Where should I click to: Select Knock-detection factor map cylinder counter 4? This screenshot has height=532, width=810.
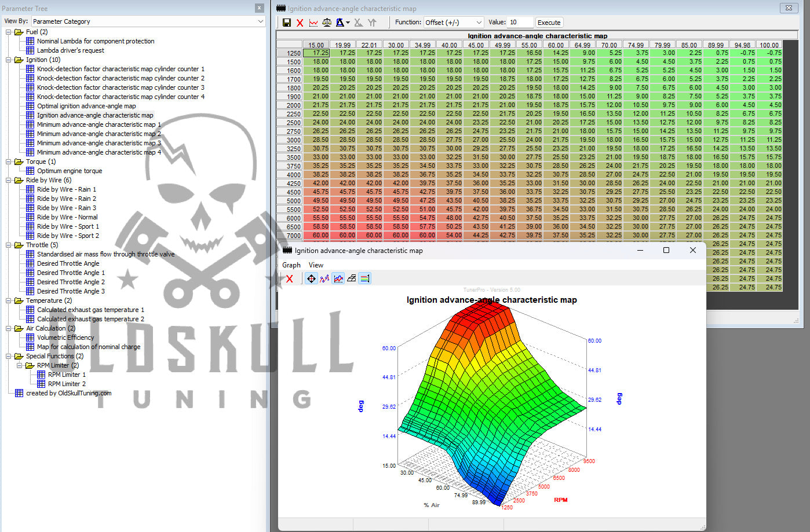(x=121, y=97)
